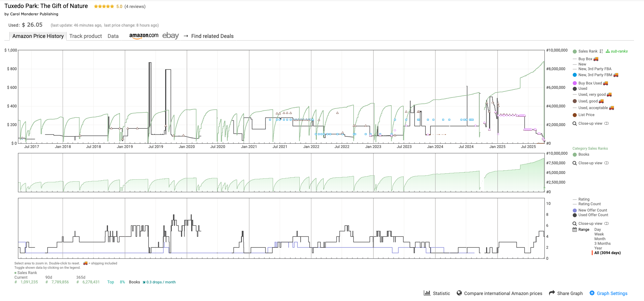The width and height of the screenshot is (644, 301).
Task: Toggle Close-up view for the price chart
Action: 606,123
